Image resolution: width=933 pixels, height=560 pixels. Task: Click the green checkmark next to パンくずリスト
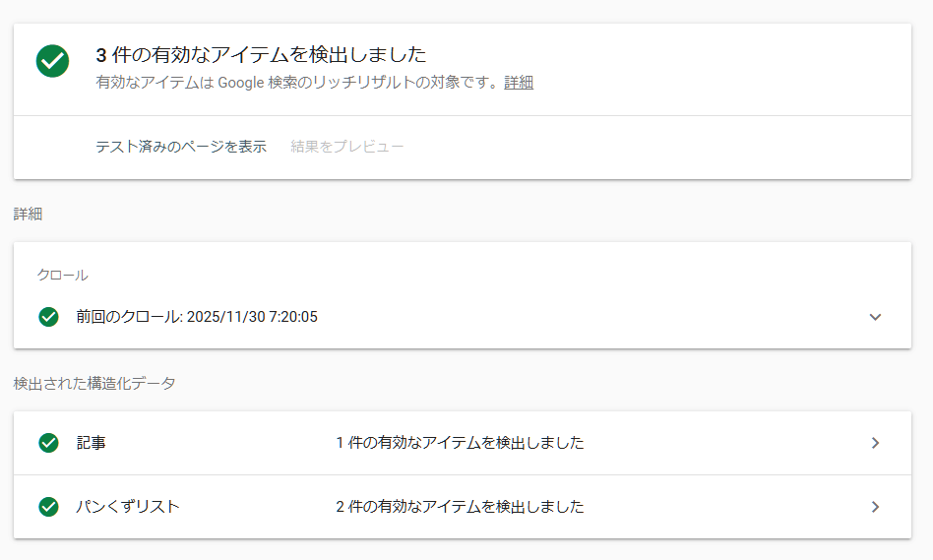point(48,507)
